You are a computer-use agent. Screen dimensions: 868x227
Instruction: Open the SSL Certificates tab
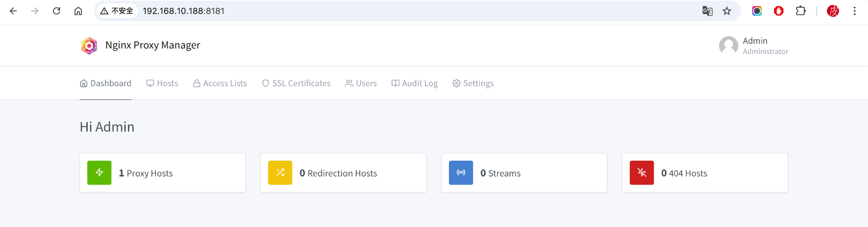click(297, 83)
